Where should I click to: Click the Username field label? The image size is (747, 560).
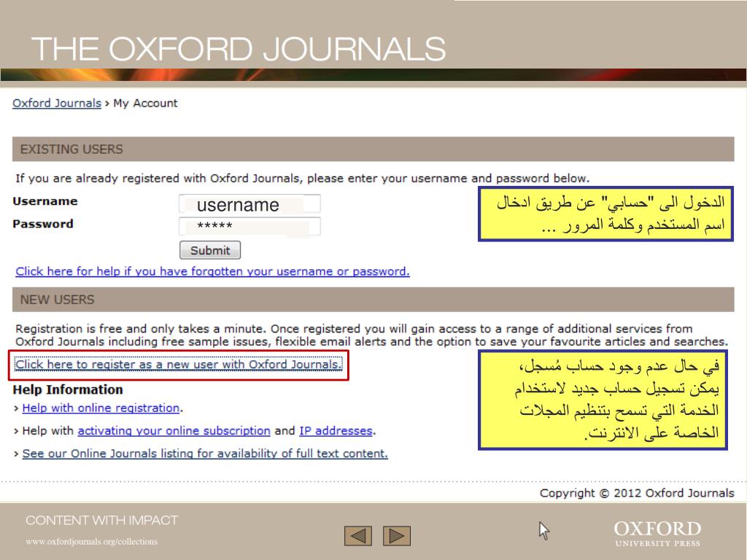pyautogui.click(x=45, y=201)
